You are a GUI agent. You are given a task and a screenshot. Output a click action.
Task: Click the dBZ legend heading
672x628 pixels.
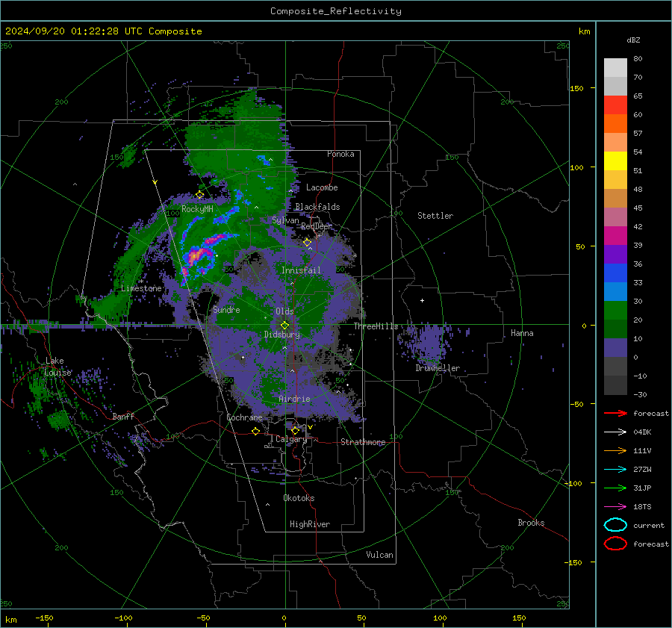click(633, 40)
